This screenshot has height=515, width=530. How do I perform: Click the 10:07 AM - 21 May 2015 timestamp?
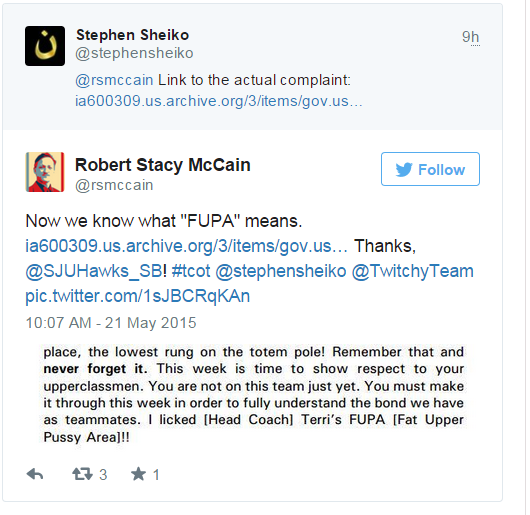coord(111,323)
